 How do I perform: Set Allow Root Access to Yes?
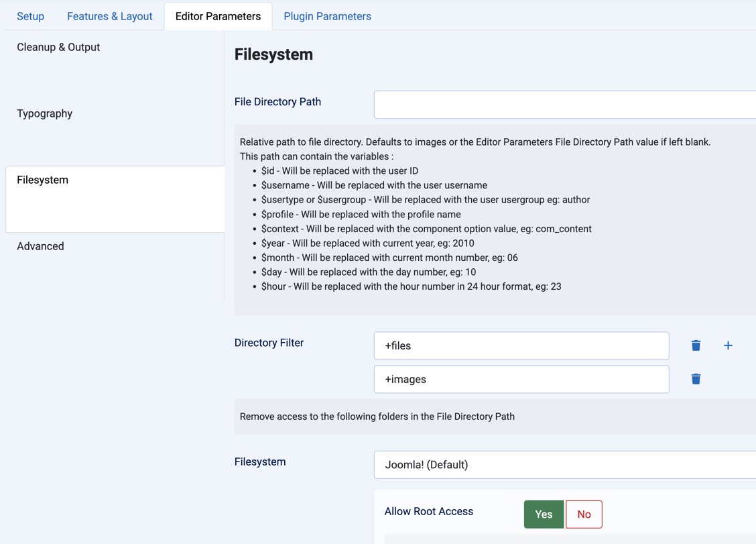pos(544,514)
